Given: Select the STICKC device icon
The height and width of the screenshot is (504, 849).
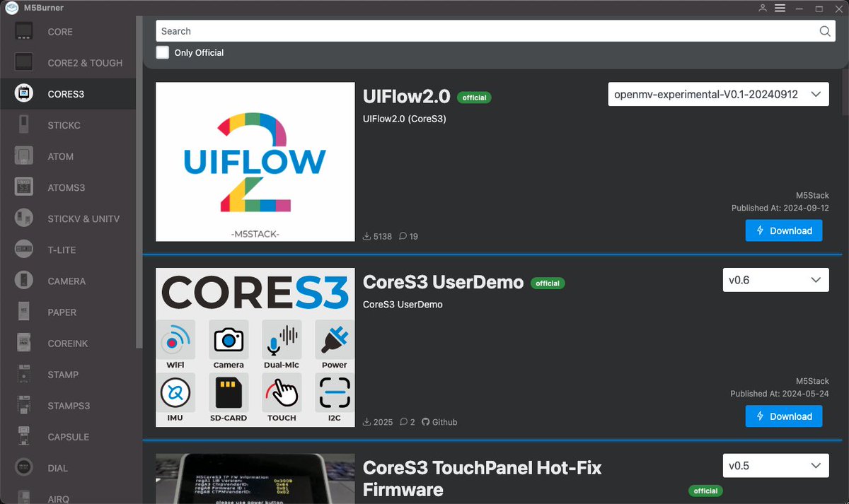Looking at the screenshot, I should [x=24, y=125].
